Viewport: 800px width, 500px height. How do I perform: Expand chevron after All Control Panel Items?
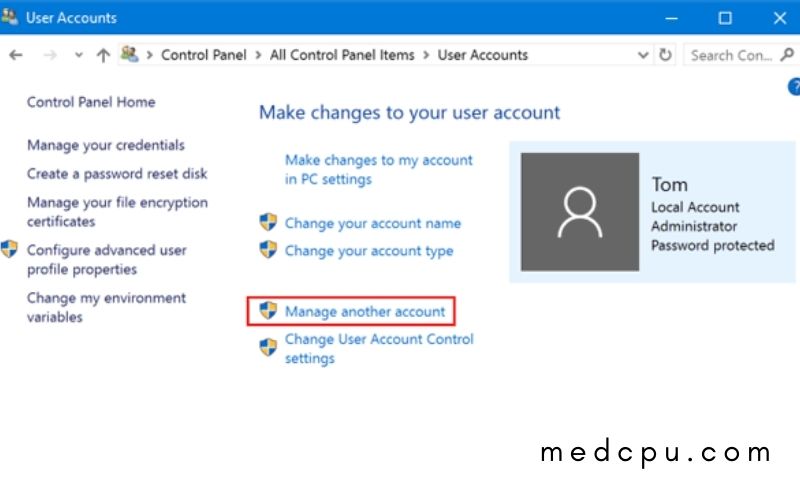pos(426,55)
